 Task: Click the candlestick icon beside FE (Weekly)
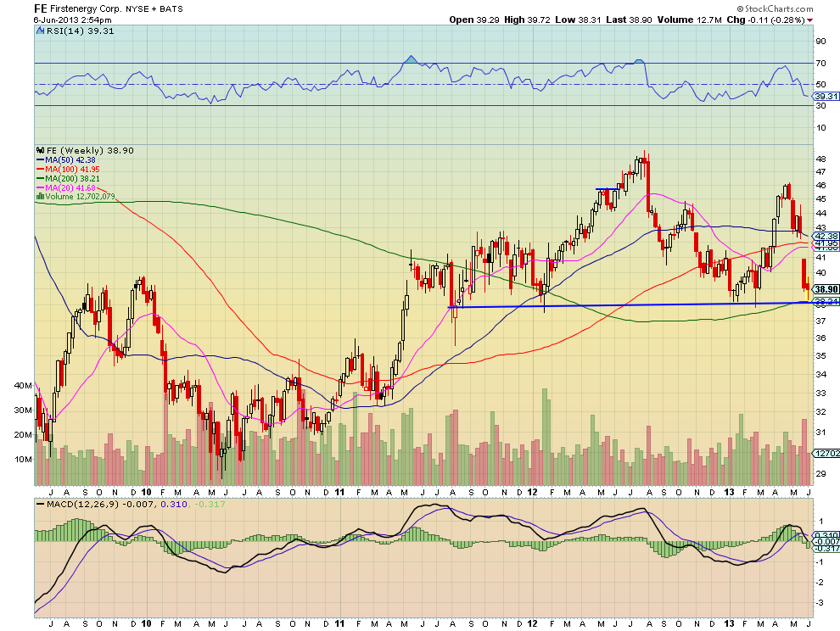pos(40,150)
